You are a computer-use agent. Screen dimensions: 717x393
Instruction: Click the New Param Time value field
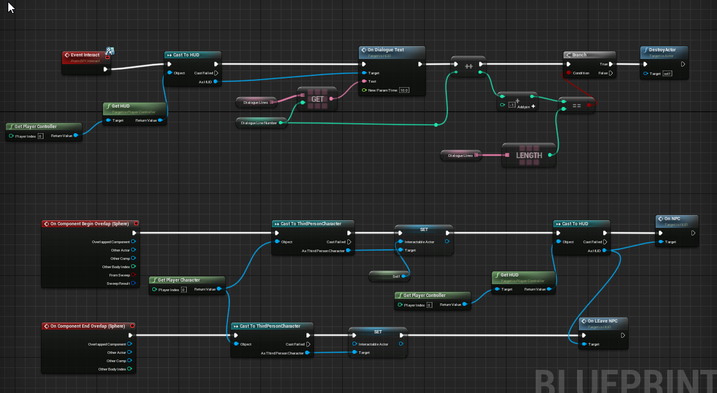pos(404,90)
